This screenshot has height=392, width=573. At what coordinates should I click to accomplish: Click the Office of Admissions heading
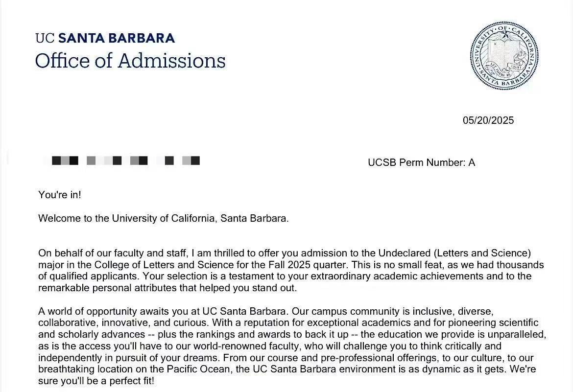130,61
